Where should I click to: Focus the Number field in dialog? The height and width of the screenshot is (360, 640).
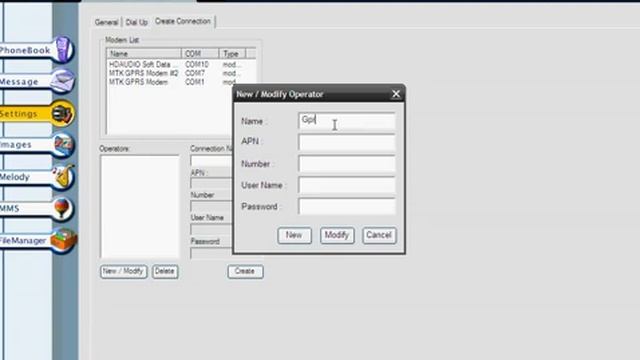[347, 164]
